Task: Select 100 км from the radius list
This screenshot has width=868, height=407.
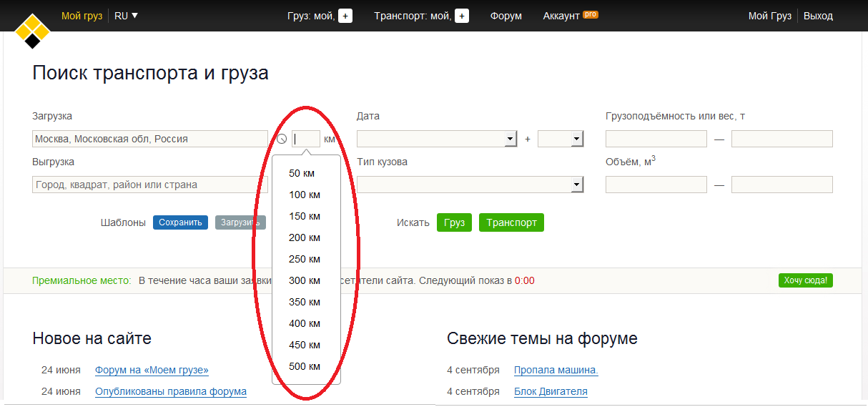Action: click(305, 195)
